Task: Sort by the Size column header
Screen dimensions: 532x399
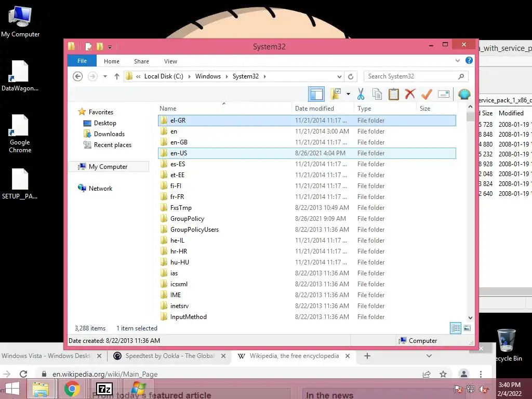Action: pyautogui.click(x=437, y=109)
